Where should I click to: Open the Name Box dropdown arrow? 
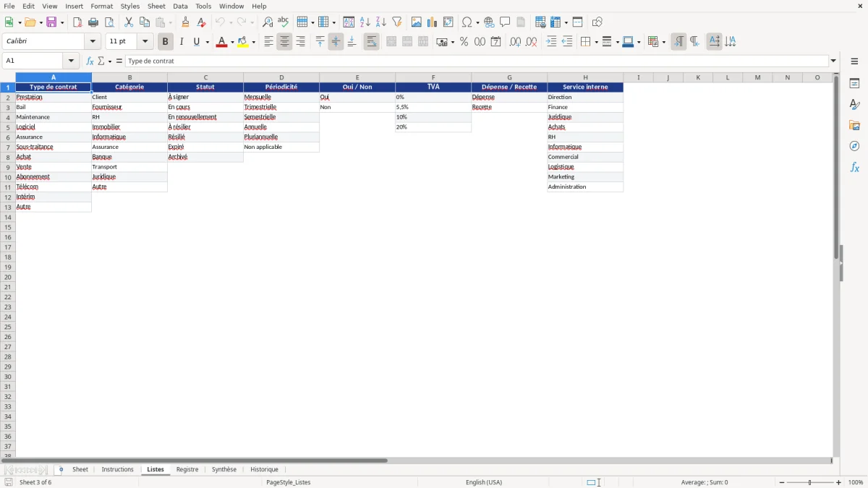point(71,61)
